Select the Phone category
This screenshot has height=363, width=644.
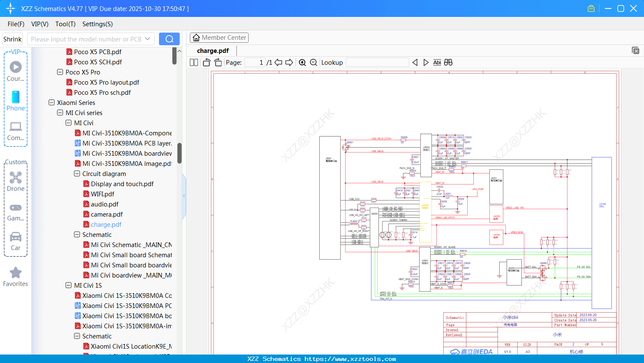pyautogui.click(x=16, y=101)
